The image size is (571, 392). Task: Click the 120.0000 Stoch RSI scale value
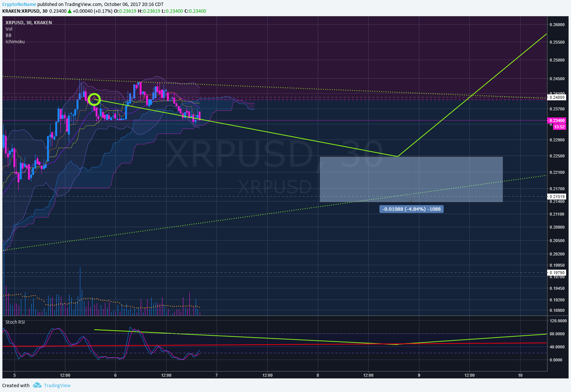point(558,321)
